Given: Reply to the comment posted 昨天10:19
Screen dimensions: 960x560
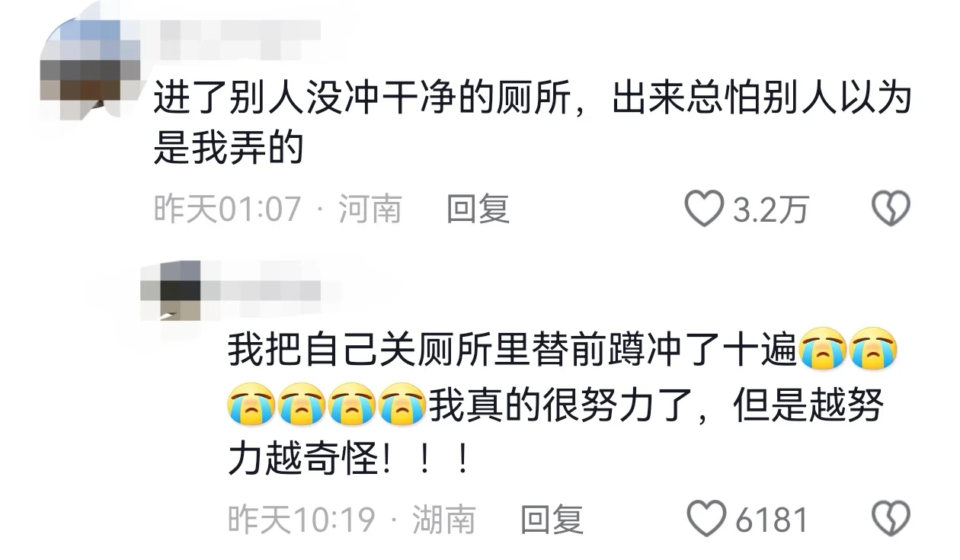Looking at the screenshot, I should point(552,520).
